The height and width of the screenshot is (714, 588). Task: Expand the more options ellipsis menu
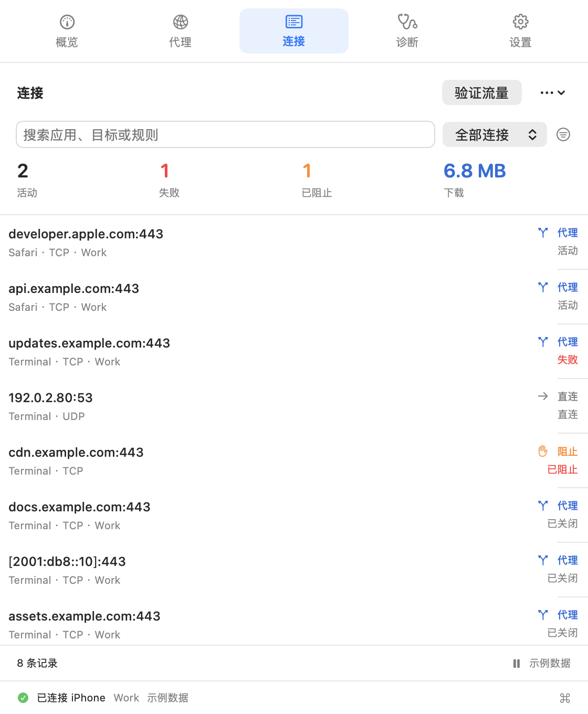(x=552, y=92)
